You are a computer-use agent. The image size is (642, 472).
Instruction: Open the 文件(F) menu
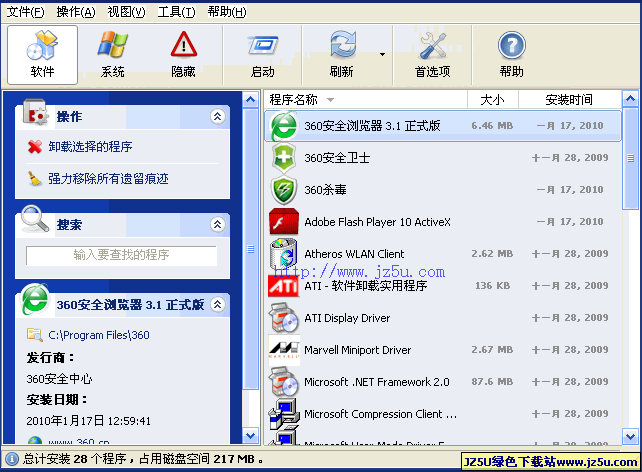click(x=25, y=12)
